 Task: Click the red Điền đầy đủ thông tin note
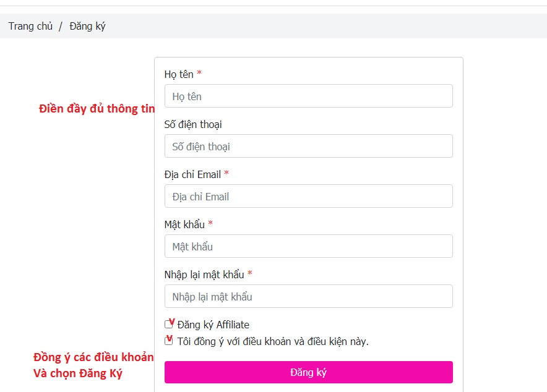point(97,109)
